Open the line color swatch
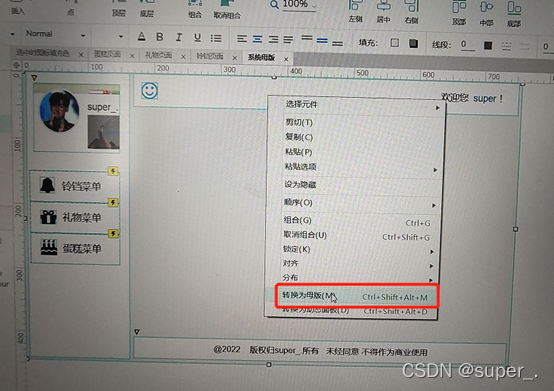Image resolution: width=554 pixels, height=391 pixels. pyautogui.click(x=488, y=46)
